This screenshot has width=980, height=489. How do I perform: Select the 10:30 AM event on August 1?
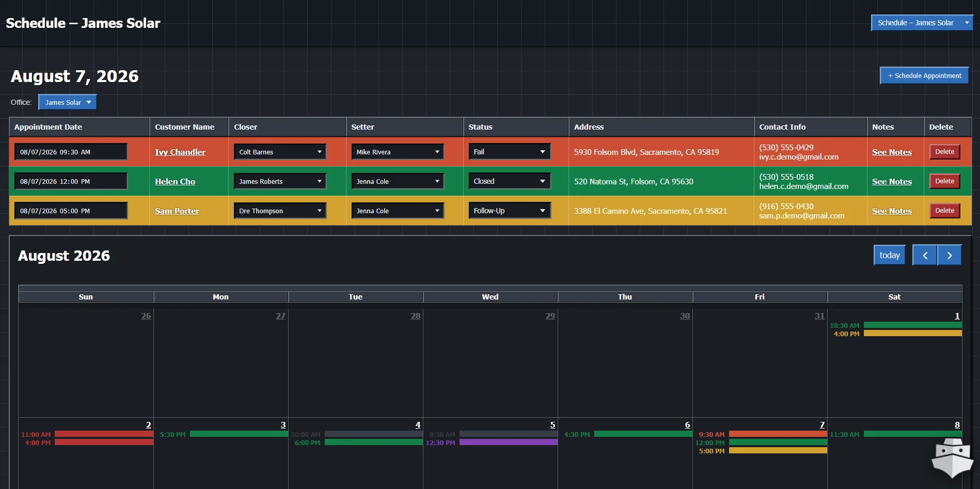point(895,325)
